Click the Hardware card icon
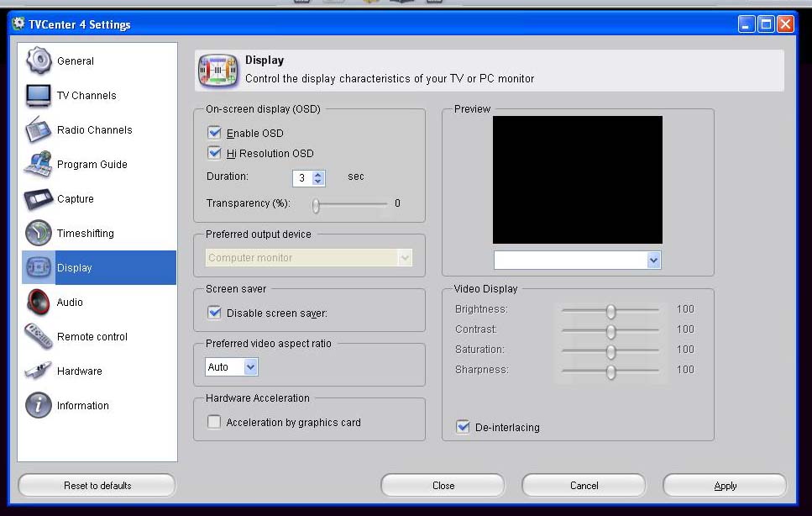The height and width of the screenshot is (516, 812). (x=39, y=371)
